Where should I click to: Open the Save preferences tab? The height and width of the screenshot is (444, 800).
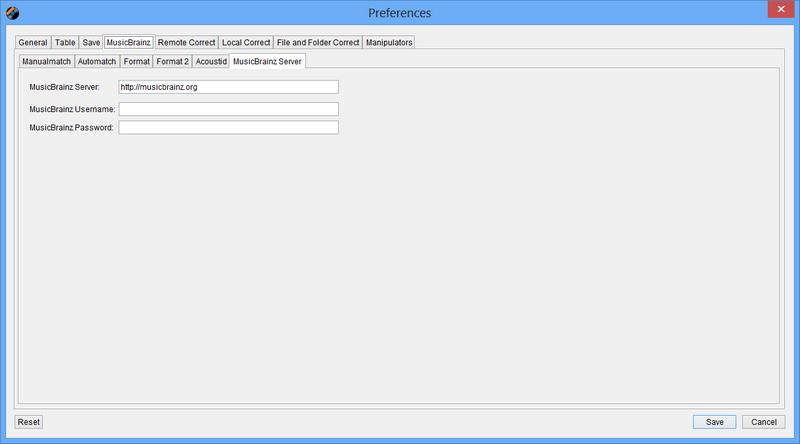click(91, 42)
